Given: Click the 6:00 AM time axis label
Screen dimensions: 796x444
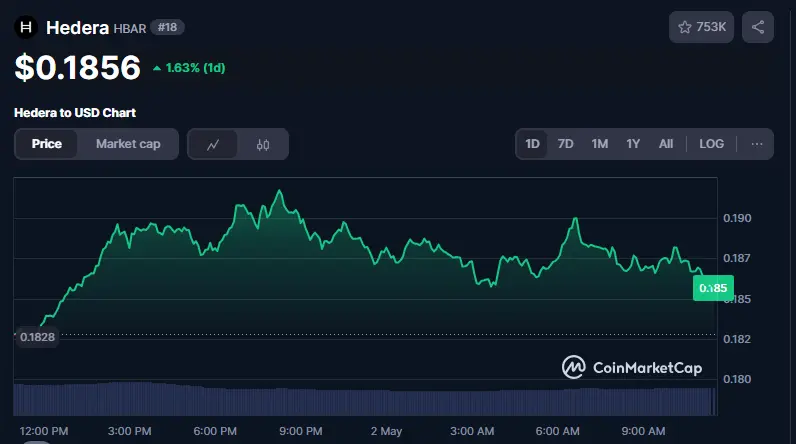Looking at the screenshot, I should pyautogui.click(x=557, y=431).
